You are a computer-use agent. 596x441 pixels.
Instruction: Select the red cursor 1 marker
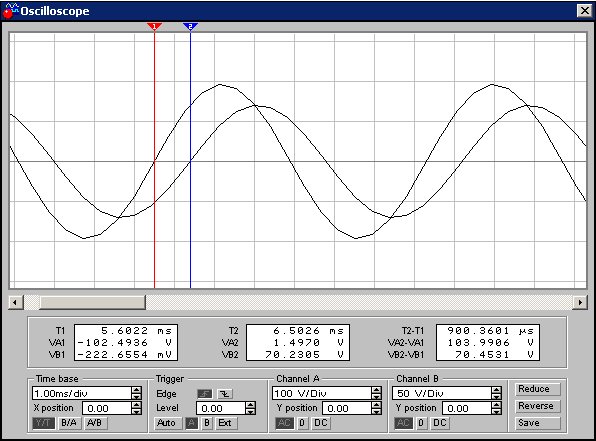click(x=154, y=27)
